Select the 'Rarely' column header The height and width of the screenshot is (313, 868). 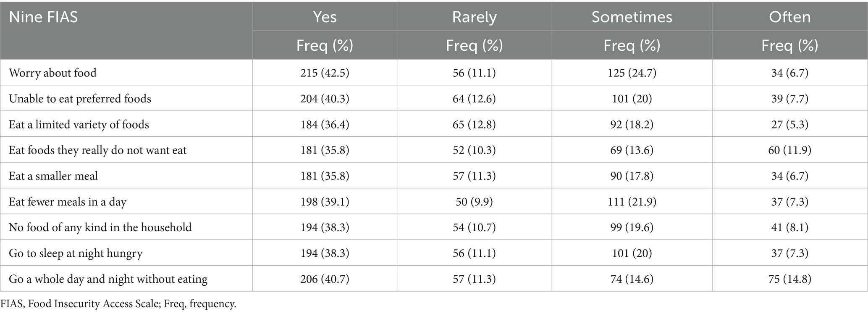(x=474, y=17)
